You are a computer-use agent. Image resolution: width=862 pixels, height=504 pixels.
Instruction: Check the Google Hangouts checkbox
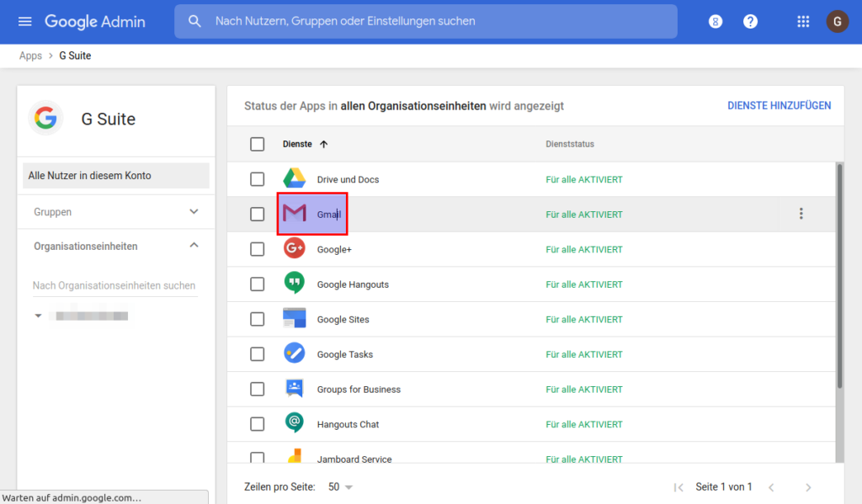258,284
